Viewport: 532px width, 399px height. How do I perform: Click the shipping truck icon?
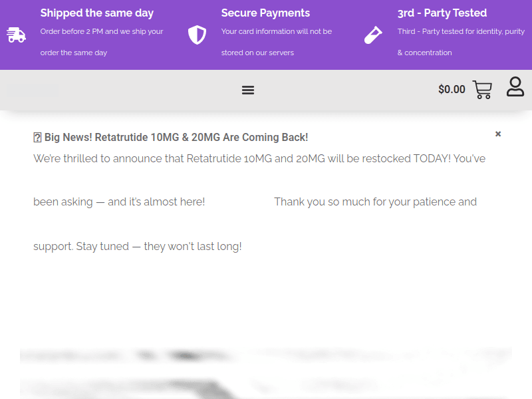pyautogui.click(x=16, y=35)
